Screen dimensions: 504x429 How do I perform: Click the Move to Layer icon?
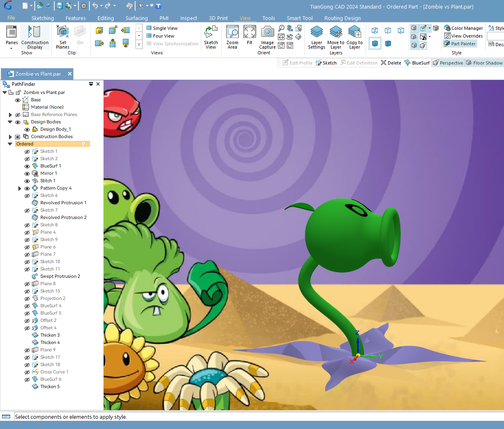[x=336, y=32]
